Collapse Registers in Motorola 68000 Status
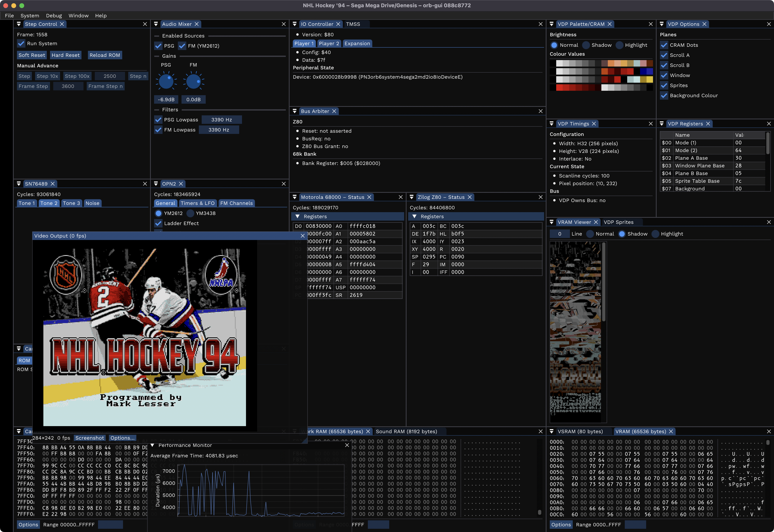The height and width of the screenshot is (532, 774). 298,216
